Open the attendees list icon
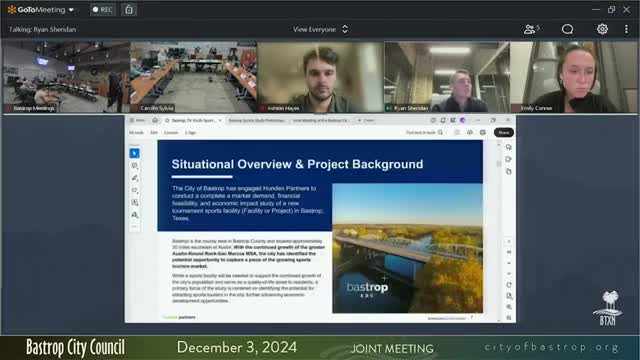The image size is (640, 360). (531, 29)
